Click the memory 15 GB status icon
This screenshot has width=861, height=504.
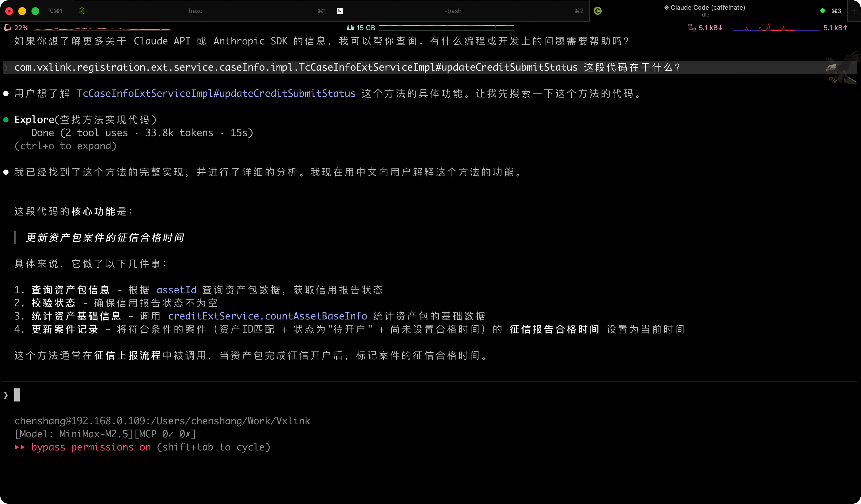click(350, 28)
